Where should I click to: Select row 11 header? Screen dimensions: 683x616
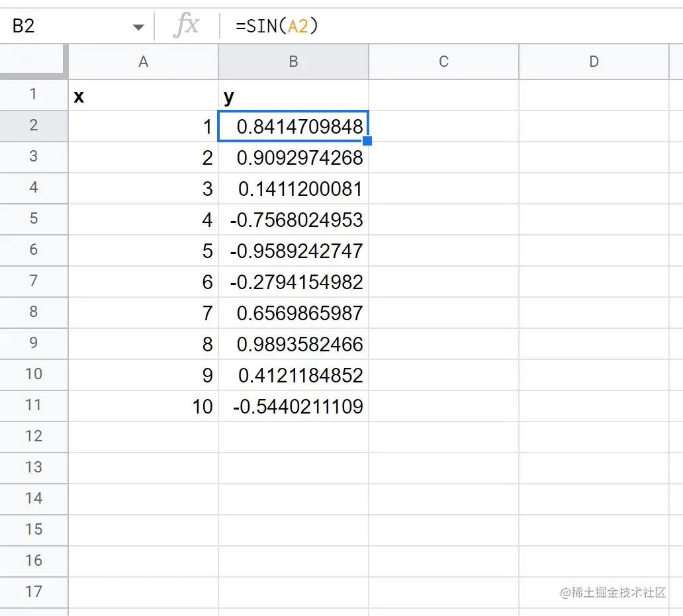[x=34, y=406]
